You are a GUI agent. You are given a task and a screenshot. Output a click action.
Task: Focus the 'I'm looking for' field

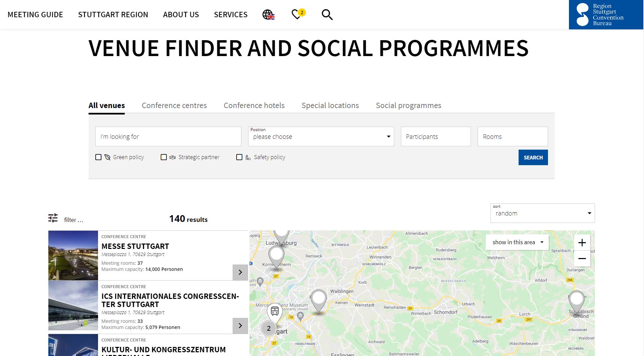[x=168, y=136]
